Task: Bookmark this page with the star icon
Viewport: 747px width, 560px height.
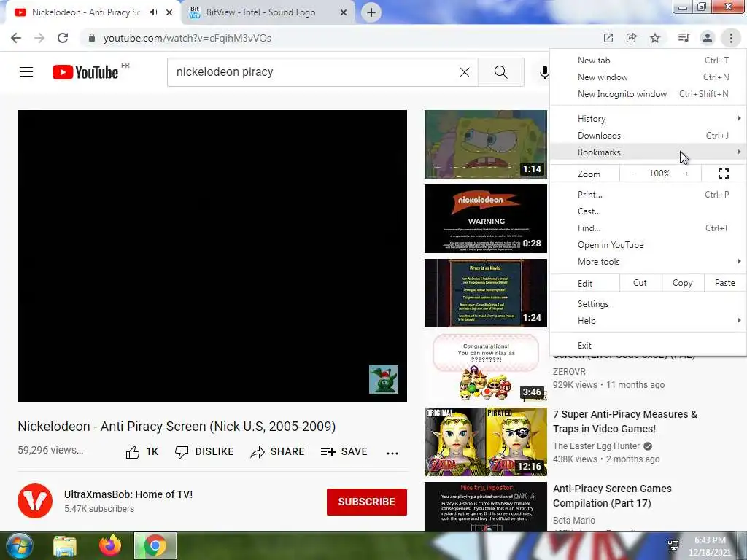Action: 655,38
